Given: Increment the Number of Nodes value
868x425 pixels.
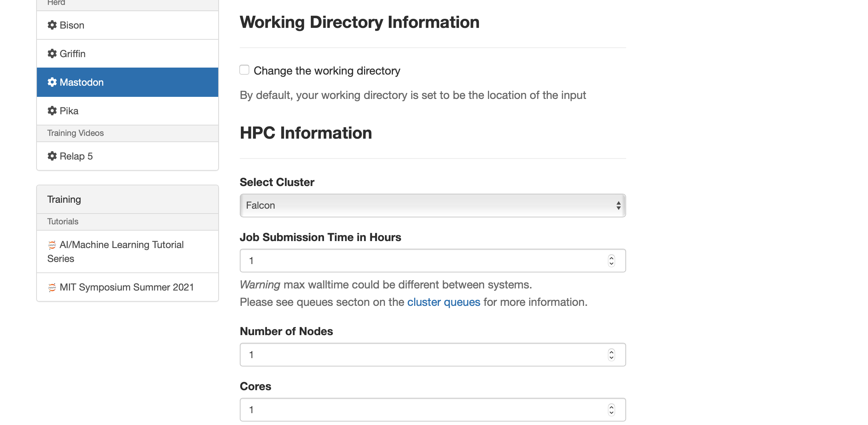Looking at the screenshot, I should [611, 352].
